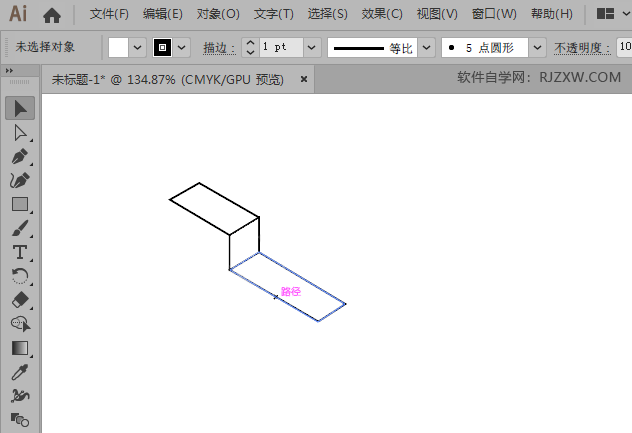Click the upper black parallelogram shape
This screenshot has height=433, width=632.
(214, 208)
